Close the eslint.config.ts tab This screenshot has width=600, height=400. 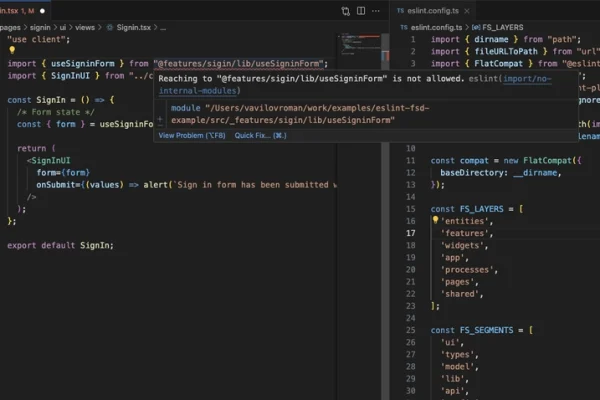point(467,11)
